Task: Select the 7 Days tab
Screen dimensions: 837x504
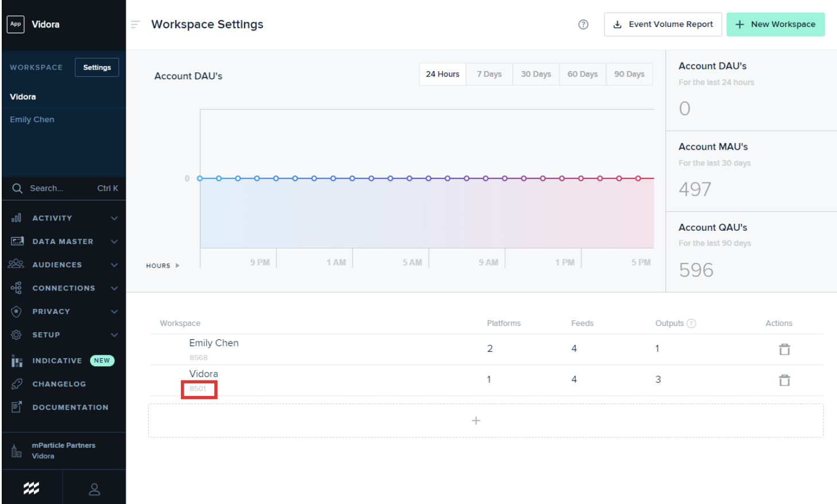Action: (x=489, y=74)
